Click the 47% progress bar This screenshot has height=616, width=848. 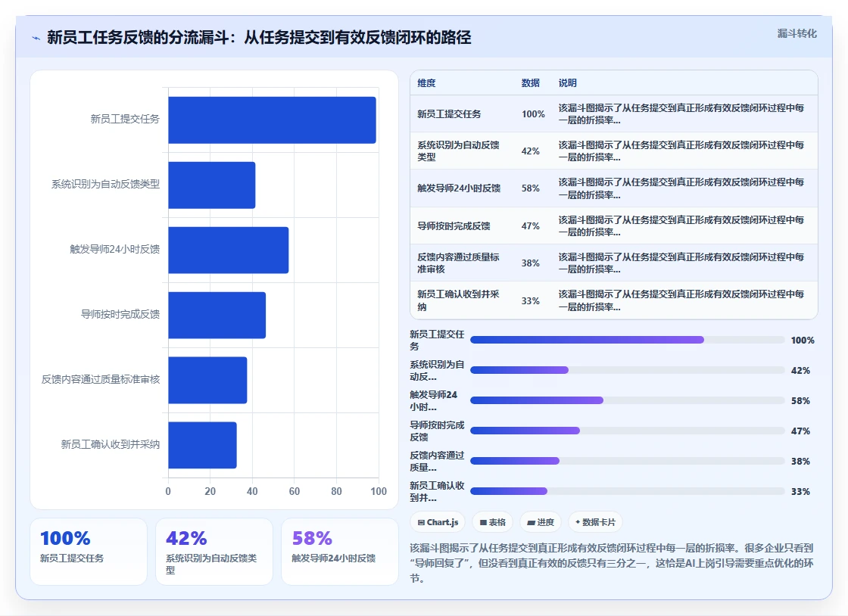[x=628, y=431]
